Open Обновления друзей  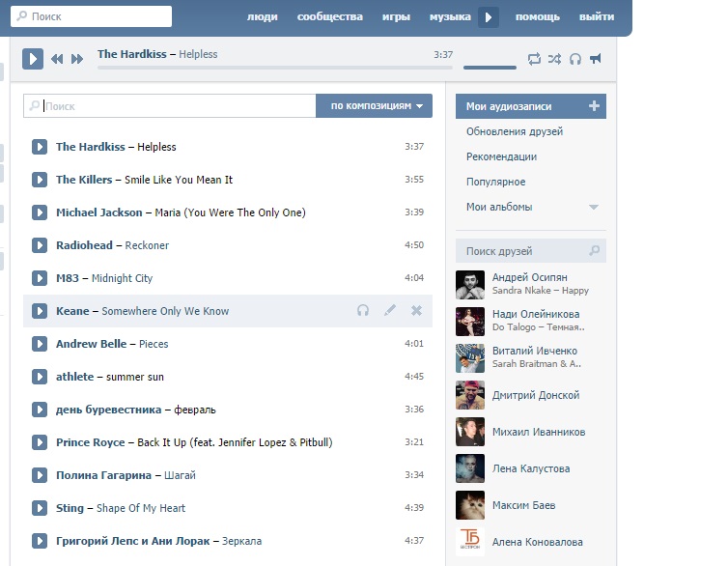click(x=515, y=132)
